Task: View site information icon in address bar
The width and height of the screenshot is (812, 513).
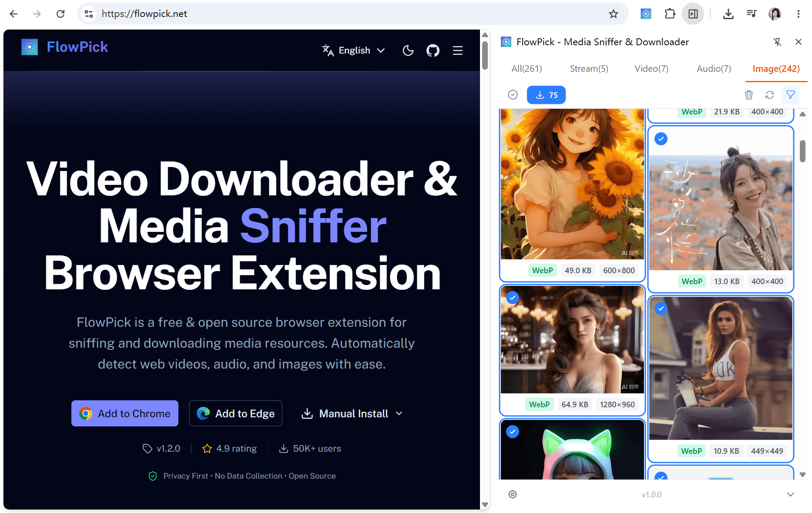Action: pyautogui.click(x=89, y=14)
